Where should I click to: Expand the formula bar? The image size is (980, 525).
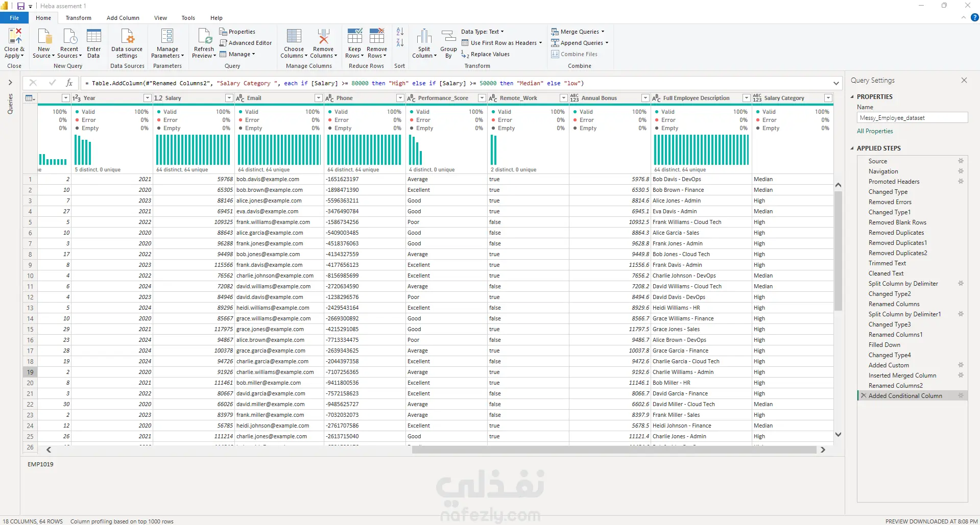click(x=836, y=83)
